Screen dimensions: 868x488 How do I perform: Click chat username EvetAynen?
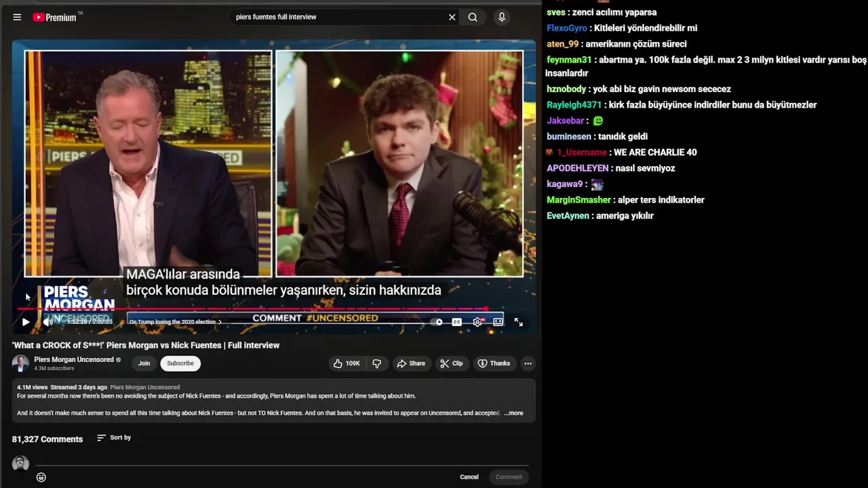(x=568, y=216)
